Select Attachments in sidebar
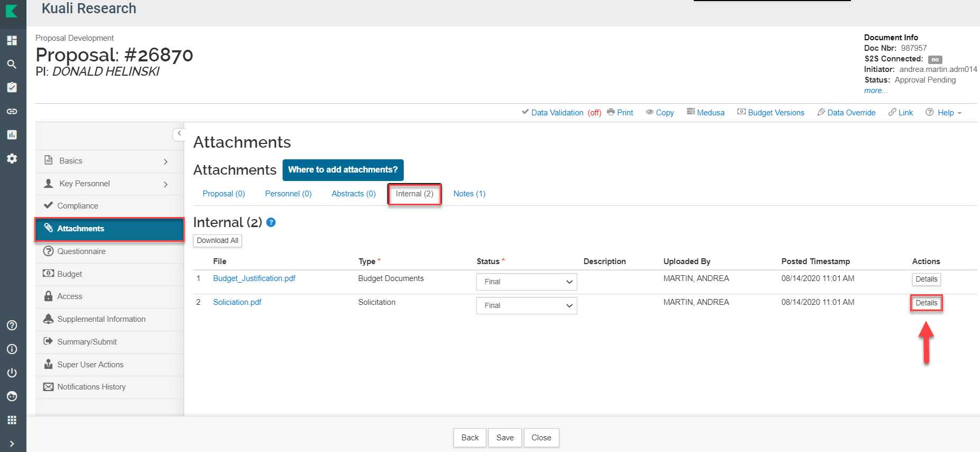 (110, 229)
